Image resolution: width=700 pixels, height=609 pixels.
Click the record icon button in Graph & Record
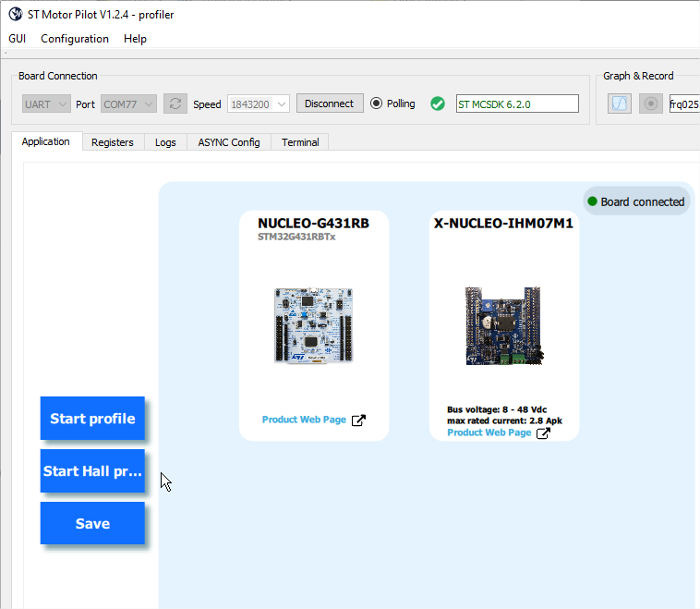tap(650, 104)
